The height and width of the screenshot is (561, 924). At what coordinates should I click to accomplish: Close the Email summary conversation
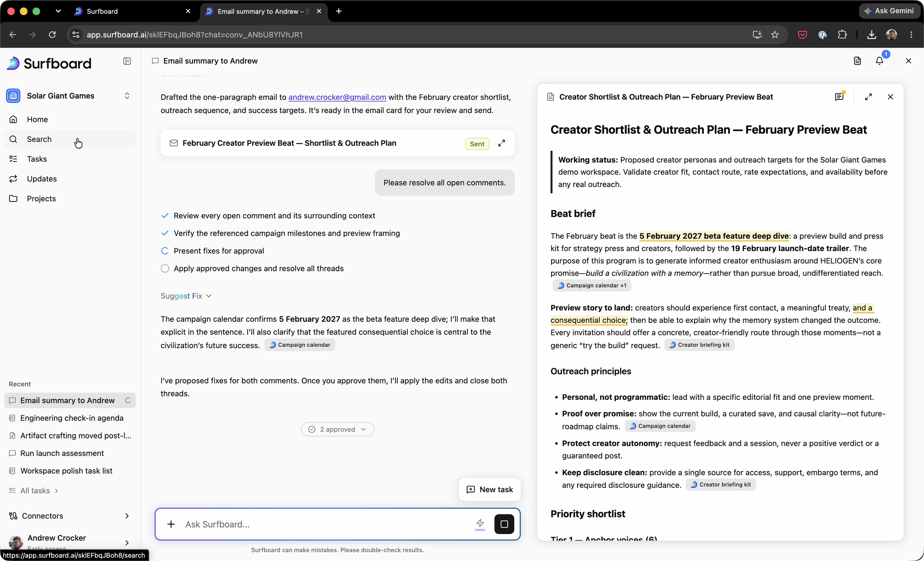point(908,61)
